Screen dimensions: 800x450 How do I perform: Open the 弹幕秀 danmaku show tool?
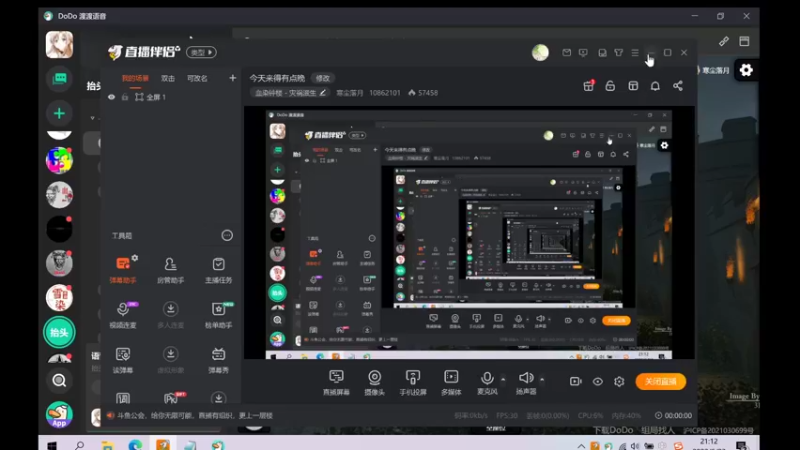218,360
